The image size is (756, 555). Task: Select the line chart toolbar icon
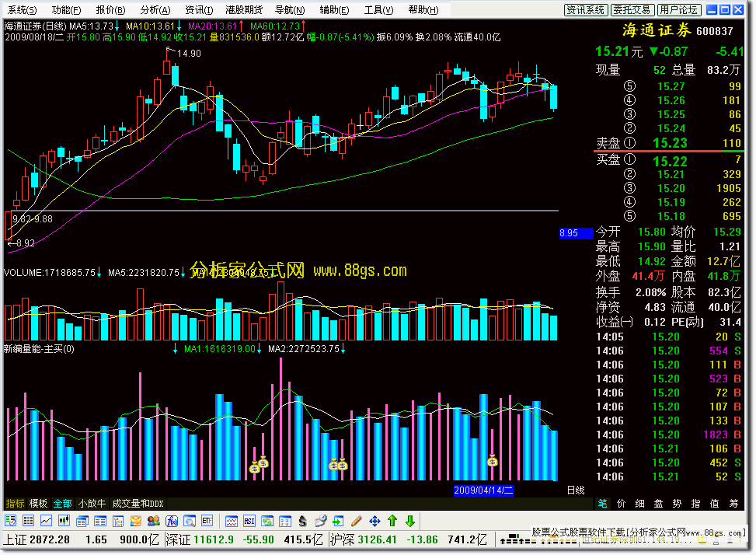[x=47, y=522]
